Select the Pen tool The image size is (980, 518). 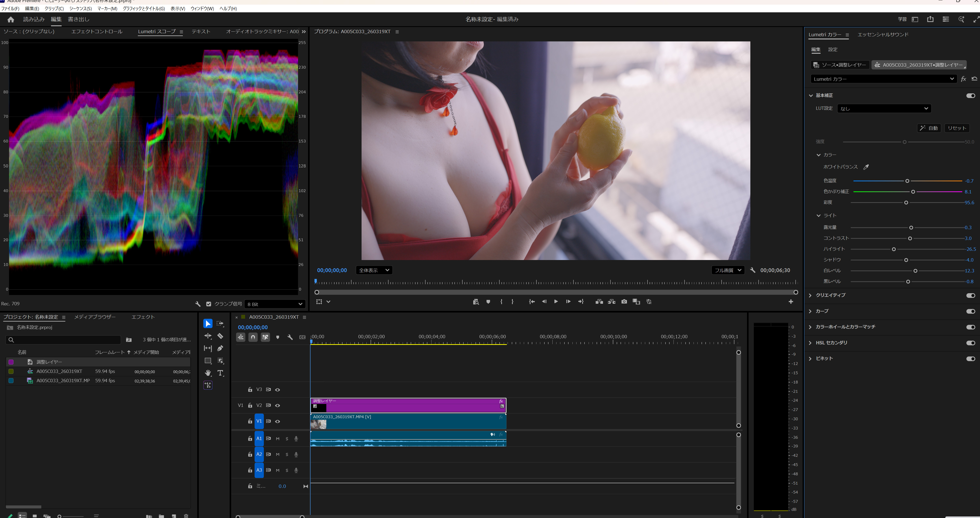pos(220,348)
